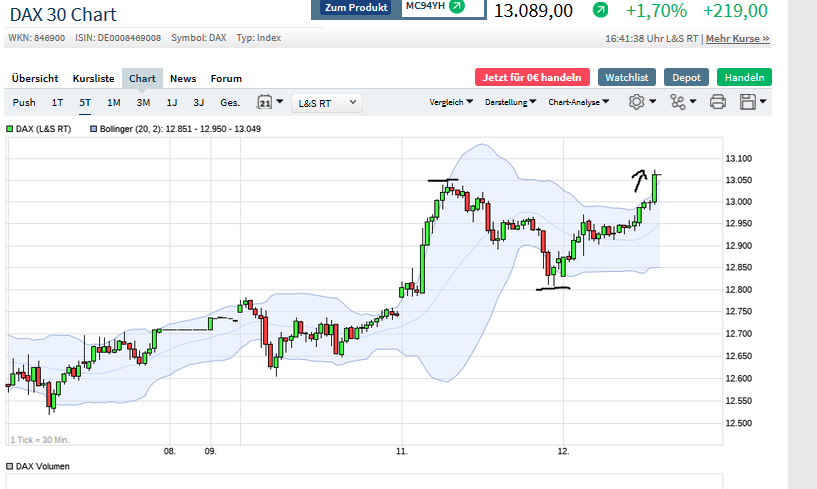Go to the News tab

click(x=183, y=78)
